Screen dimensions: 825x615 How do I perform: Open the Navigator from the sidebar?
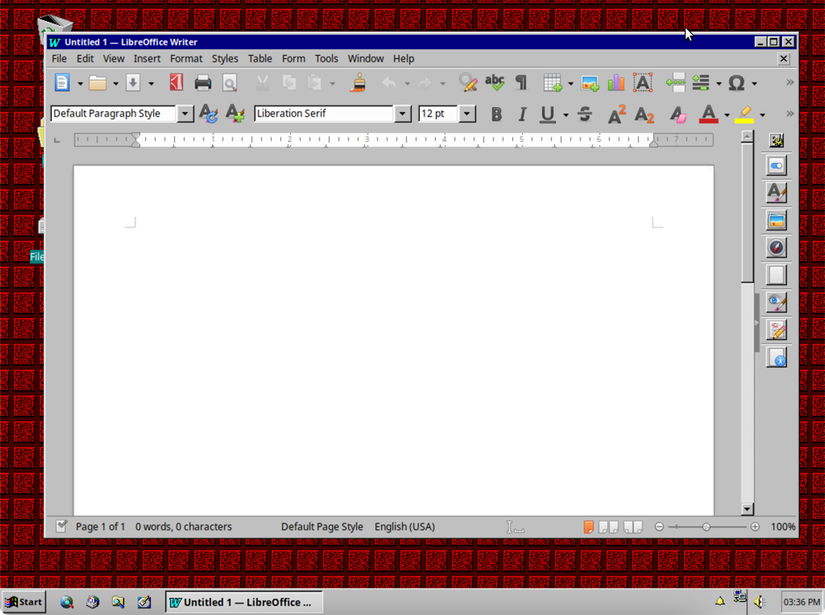(x=777, y=247)
